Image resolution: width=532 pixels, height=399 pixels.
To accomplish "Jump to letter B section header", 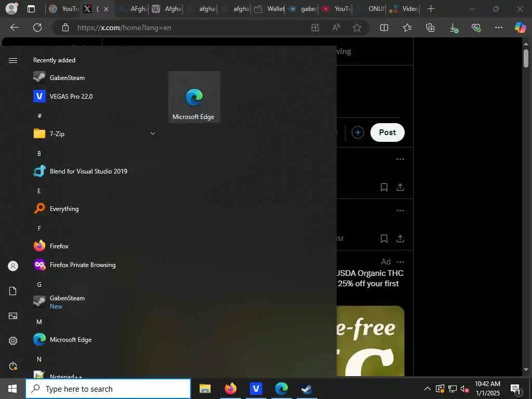I will point(39,154).
